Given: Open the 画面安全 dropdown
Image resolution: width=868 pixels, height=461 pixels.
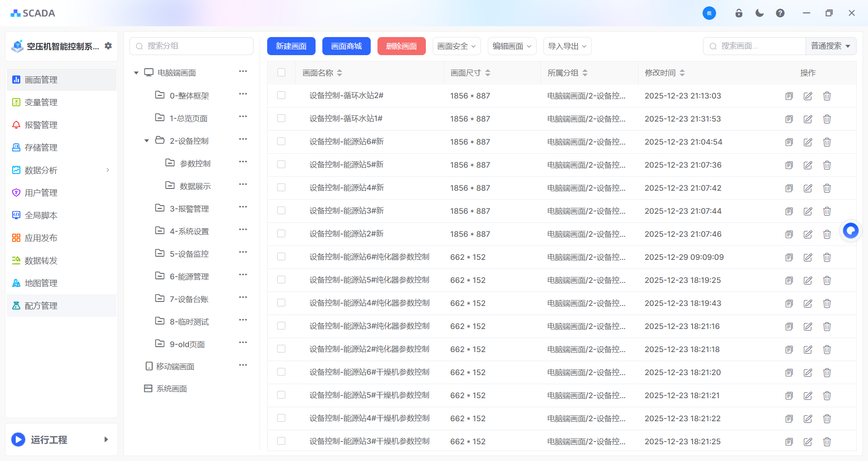Looking at the screenshot, I should click(x=456, y=46).
